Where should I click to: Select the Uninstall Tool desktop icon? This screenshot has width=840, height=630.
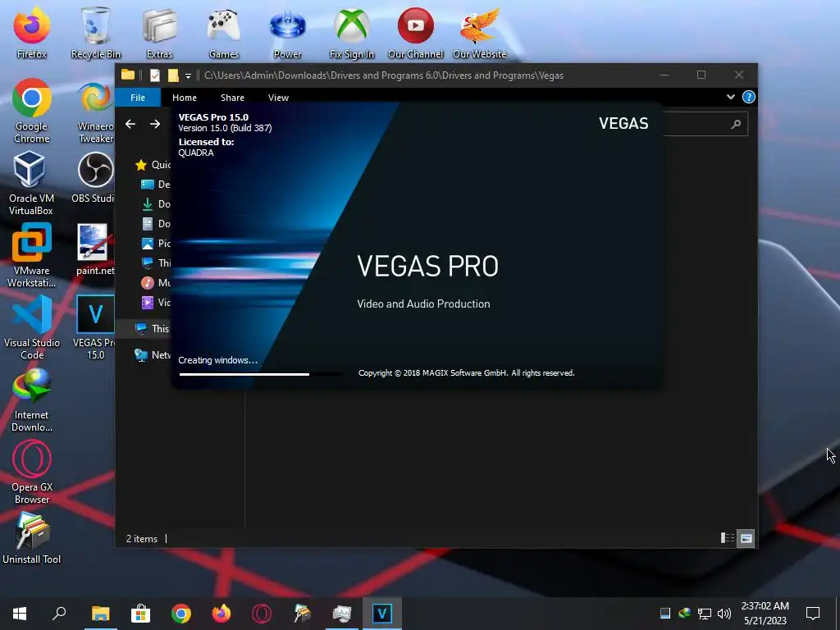click(x=32, y=538)
